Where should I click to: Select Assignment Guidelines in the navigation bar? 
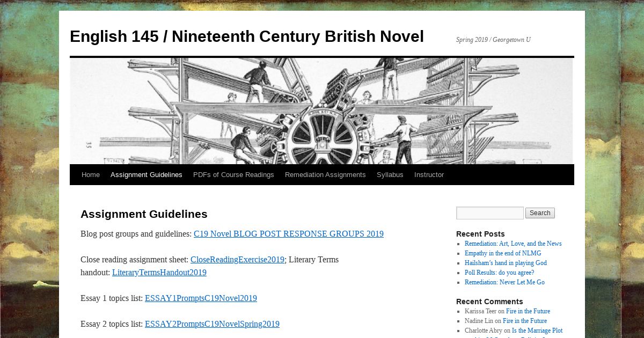(x=147, y=175)
